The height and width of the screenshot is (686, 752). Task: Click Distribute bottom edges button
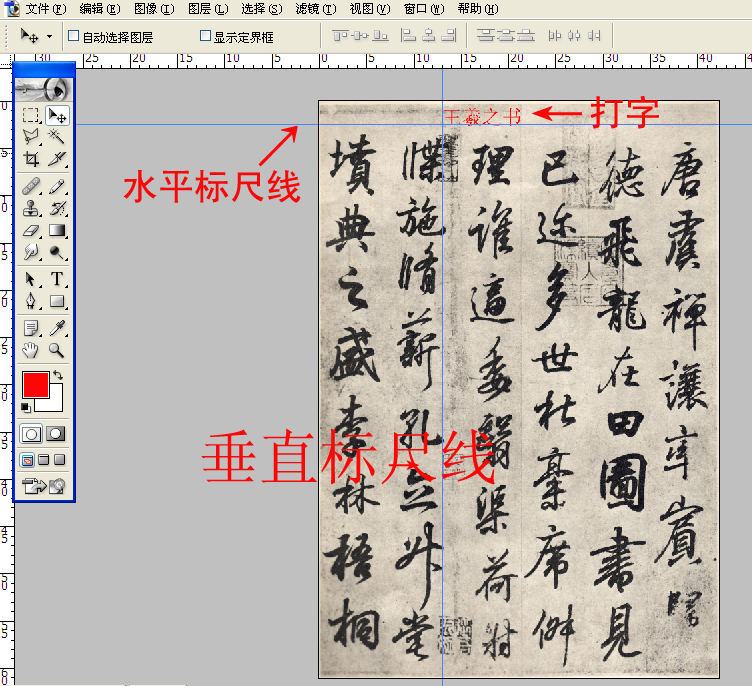tap(526, 35)
